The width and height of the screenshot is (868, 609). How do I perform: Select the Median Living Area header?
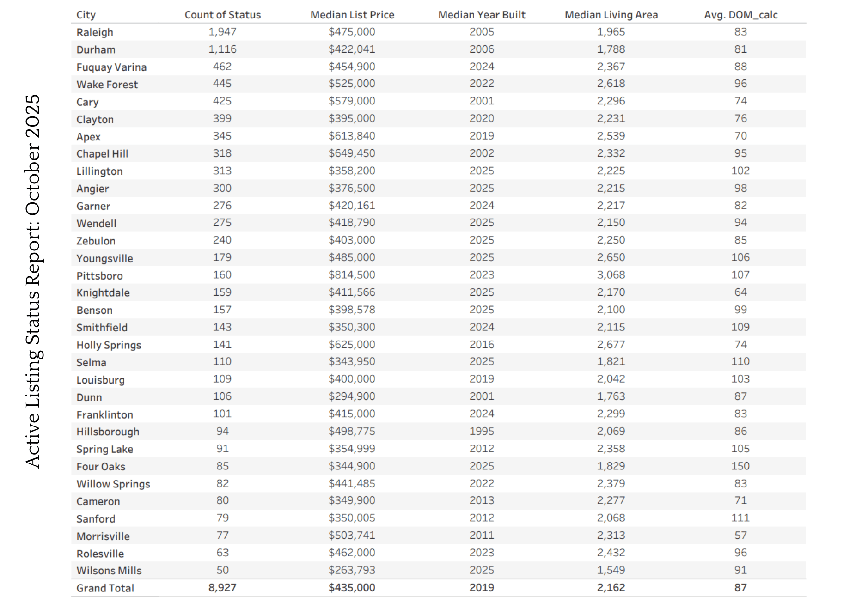coord(611,15)
